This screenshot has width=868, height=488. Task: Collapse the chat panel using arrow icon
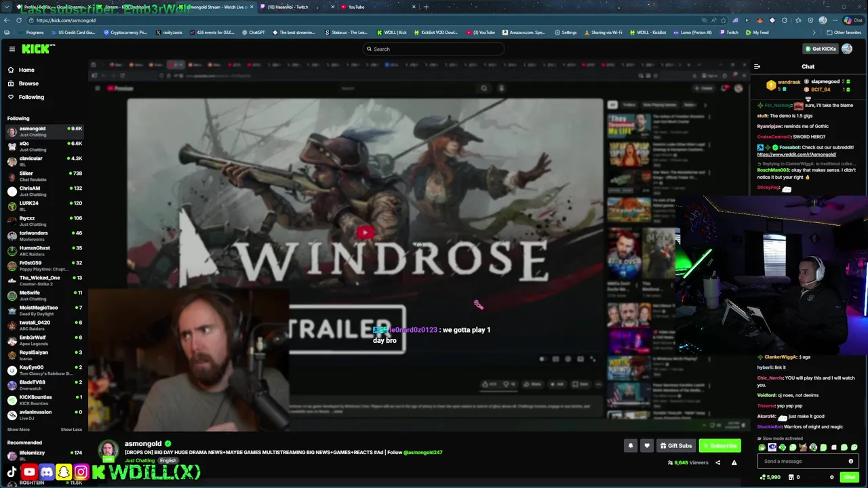(757, 66)
